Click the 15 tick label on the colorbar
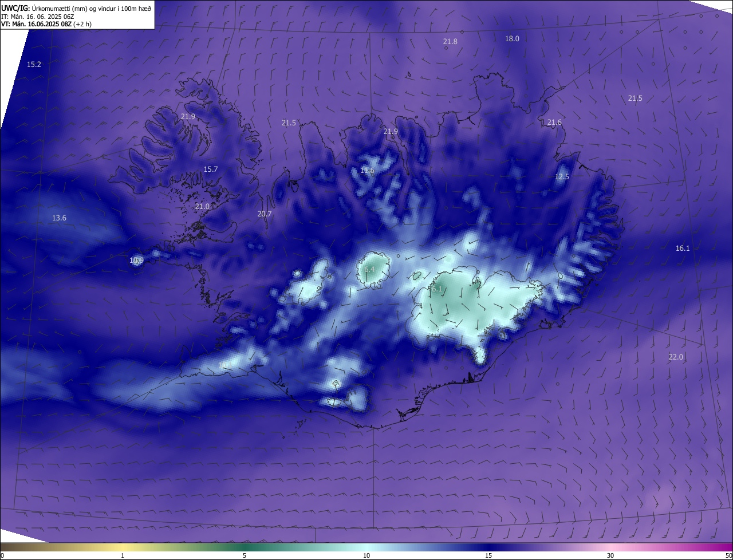733x560 pixels. click(488, 556)
